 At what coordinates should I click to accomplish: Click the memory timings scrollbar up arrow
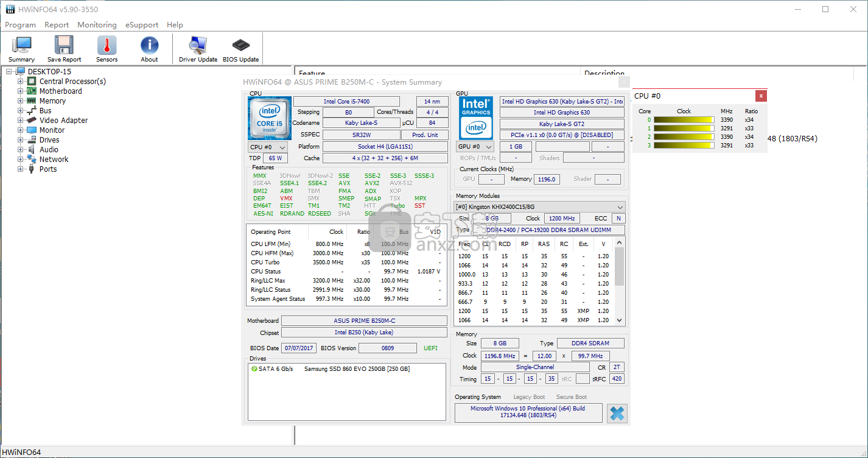(620, 242)
